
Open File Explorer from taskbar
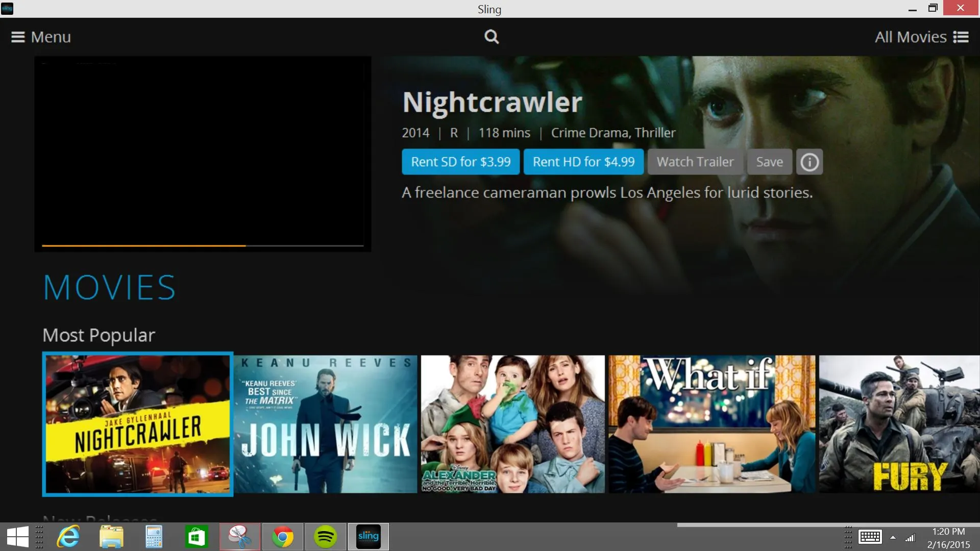click(111, 537)
